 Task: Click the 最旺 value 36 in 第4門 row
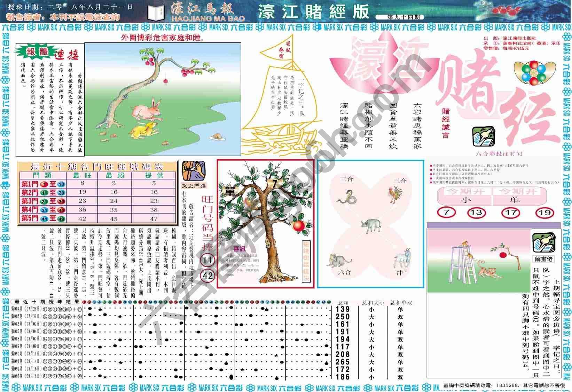tap(82, 210)
